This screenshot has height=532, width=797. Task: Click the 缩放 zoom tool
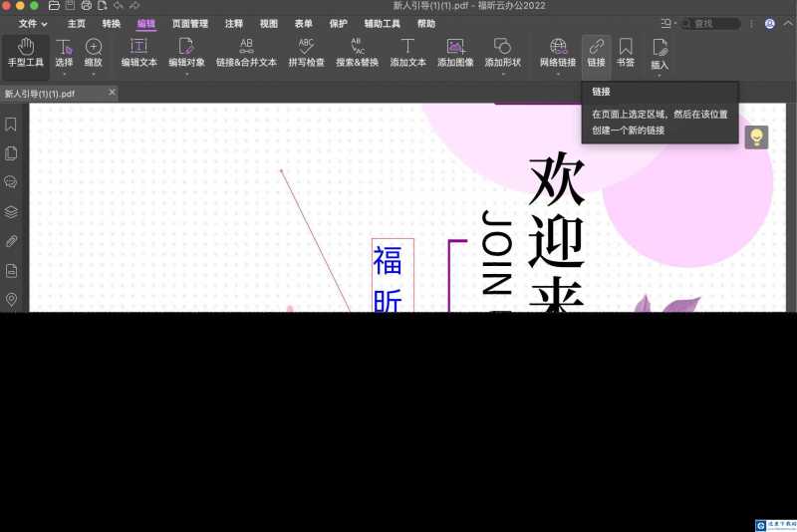(x=93, y=53)
